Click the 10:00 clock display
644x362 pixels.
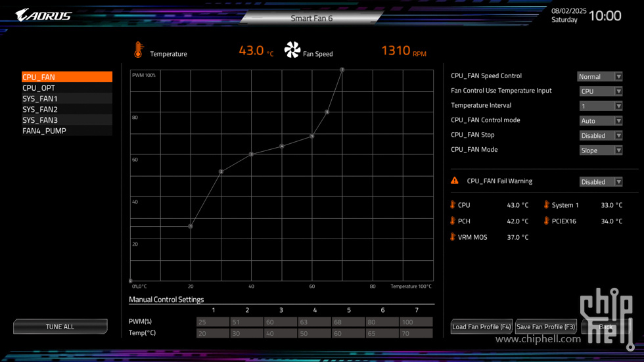(x=605, y=16)
